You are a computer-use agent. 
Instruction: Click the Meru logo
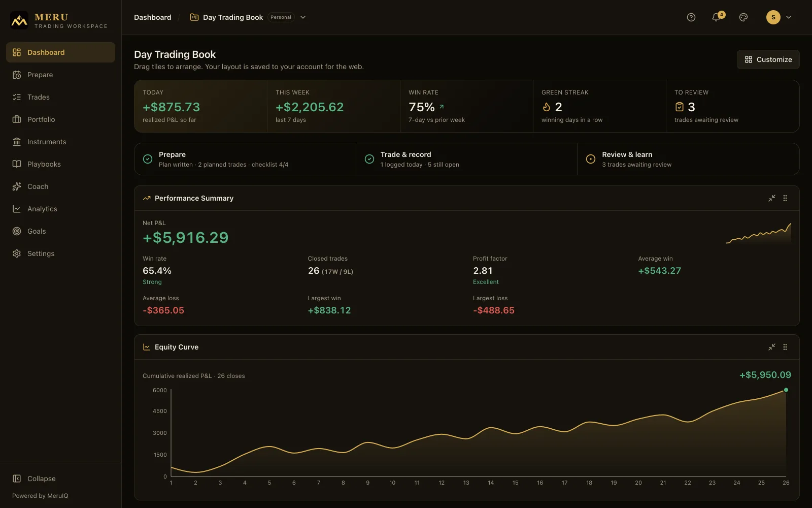(19, 20)
